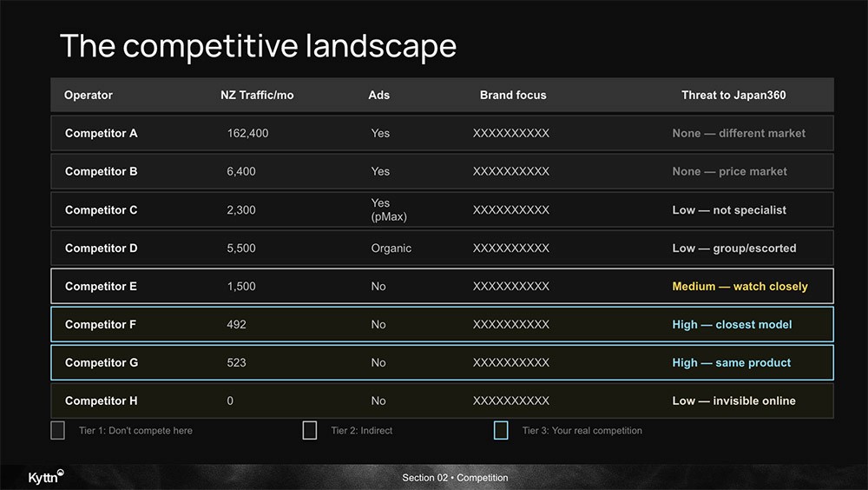Click the Kyttn logo in the footer

(x=46, y=477)
